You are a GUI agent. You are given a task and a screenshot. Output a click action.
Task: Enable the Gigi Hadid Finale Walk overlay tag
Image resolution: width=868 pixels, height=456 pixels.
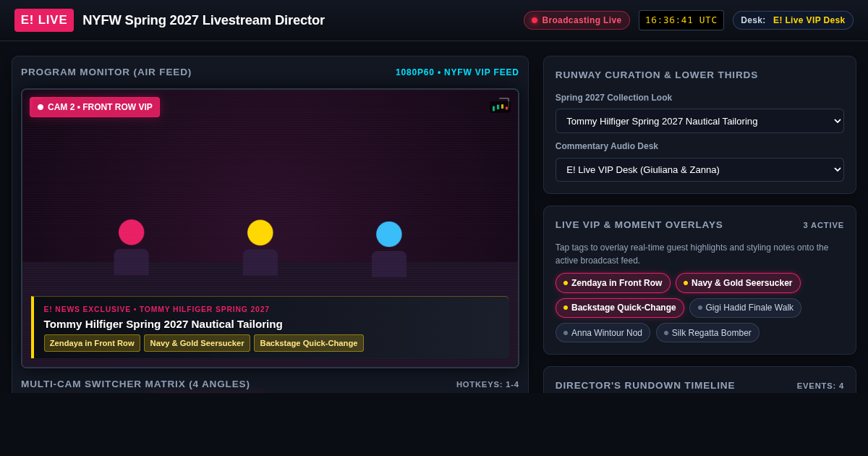pos(745,308)
